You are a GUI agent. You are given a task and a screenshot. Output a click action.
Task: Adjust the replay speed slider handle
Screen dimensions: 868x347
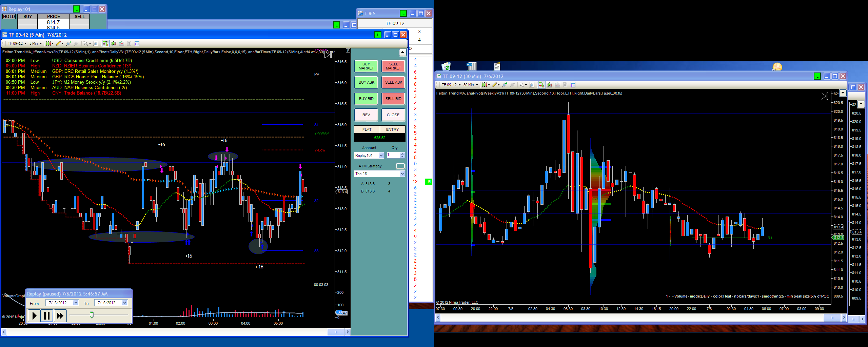pyautogui.click(x=92, y=315)
